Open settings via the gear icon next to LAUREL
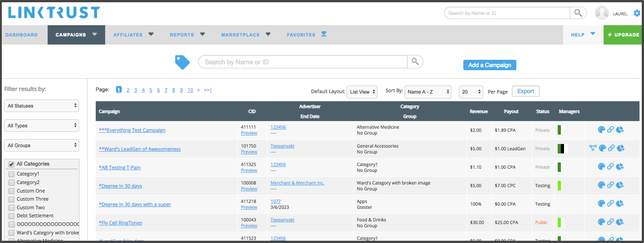The width and height of the screenshot is (644, 243). [637, 13]
